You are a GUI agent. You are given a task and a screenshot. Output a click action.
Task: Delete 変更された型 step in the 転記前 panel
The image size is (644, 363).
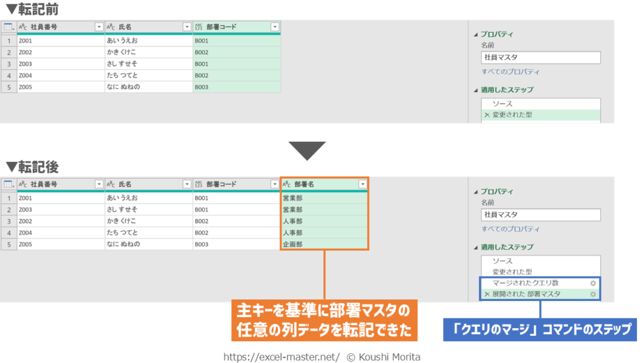click(487, 115)
